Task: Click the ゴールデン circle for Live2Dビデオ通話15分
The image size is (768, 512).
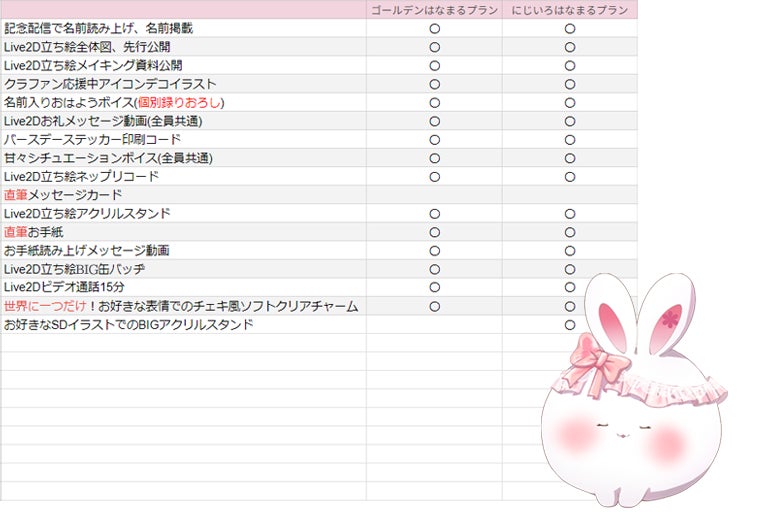Action: coord(434,288)
